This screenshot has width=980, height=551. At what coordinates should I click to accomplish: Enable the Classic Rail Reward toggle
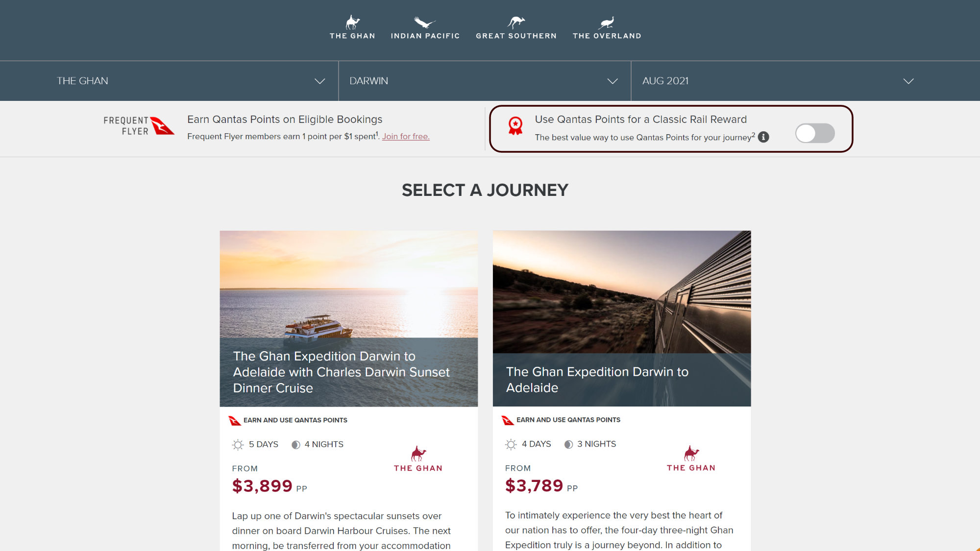tap(815, 133)
